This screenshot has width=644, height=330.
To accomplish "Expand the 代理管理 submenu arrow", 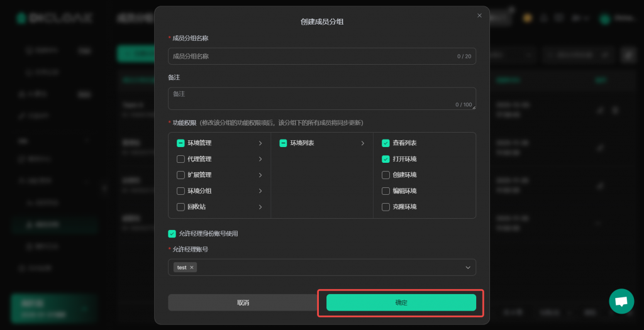I will point(260,159).
